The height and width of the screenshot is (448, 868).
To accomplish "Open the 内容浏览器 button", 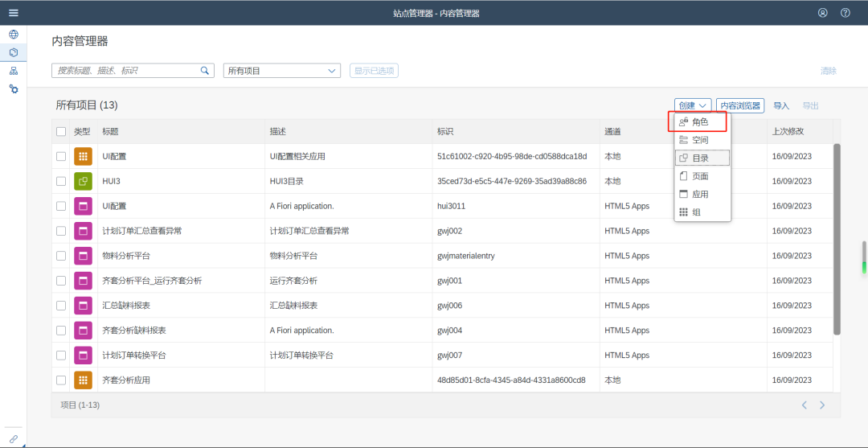I will click(x=740, y=105).
